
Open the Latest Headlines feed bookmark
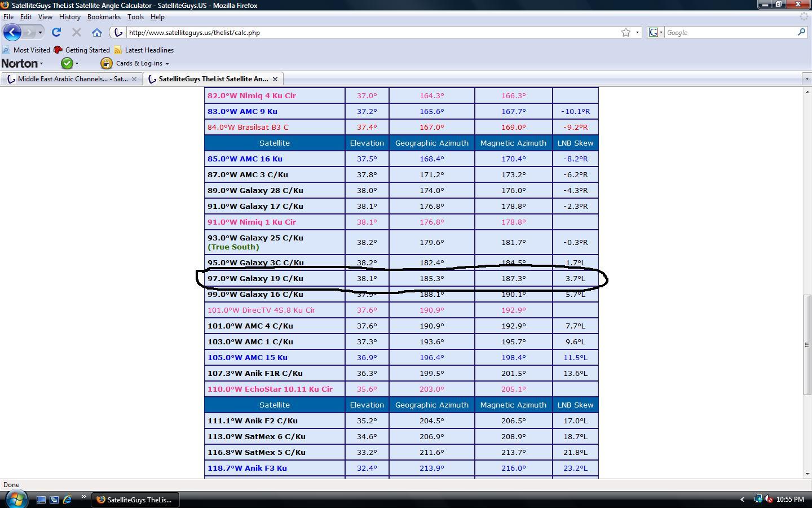144,50
